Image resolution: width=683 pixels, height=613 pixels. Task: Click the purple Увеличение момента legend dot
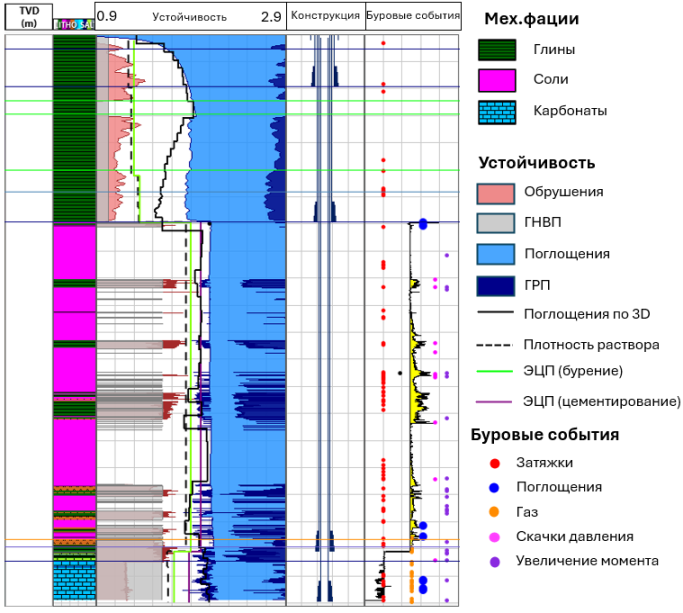tap(494, 562)
